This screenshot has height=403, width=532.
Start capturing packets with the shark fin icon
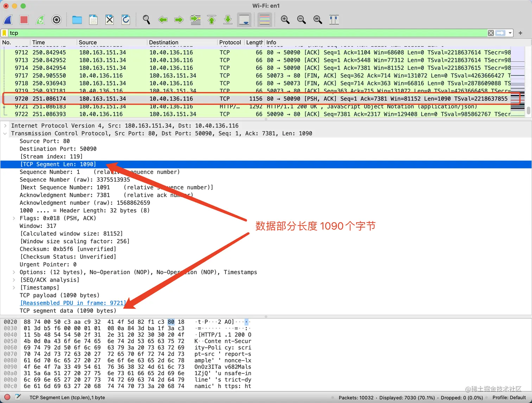pyautogui.click(x=8, y=20)
